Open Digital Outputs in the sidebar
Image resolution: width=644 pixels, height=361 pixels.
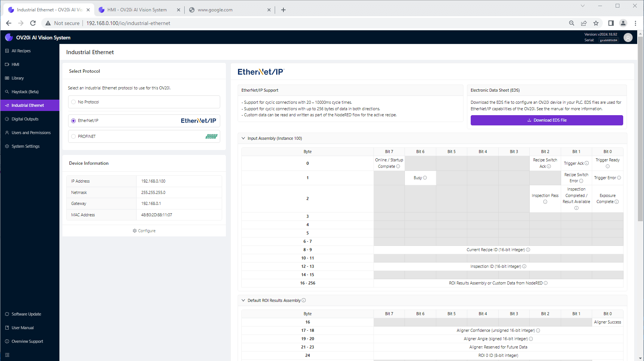coord(25,119)
